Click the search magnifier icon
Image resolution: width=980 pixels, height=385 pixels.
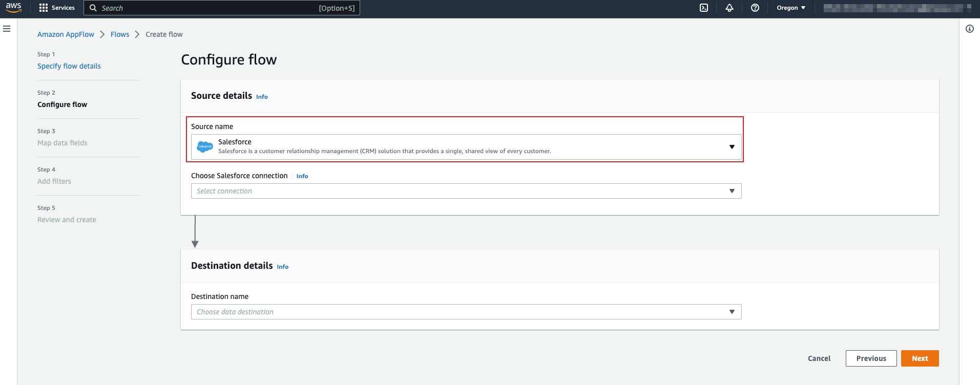[93, 8]
